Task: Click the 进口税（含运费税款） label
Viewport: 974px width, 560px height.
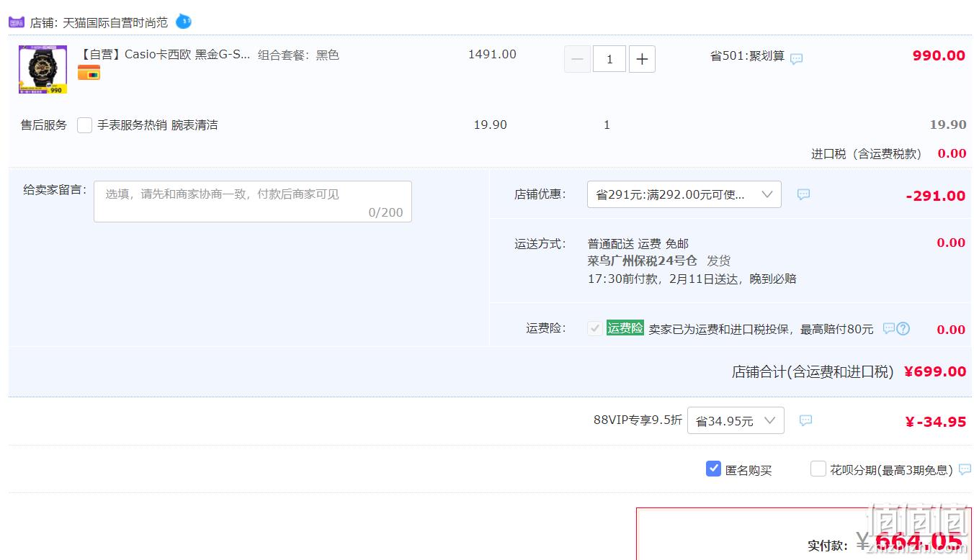Action: click(x=867, y=153)
